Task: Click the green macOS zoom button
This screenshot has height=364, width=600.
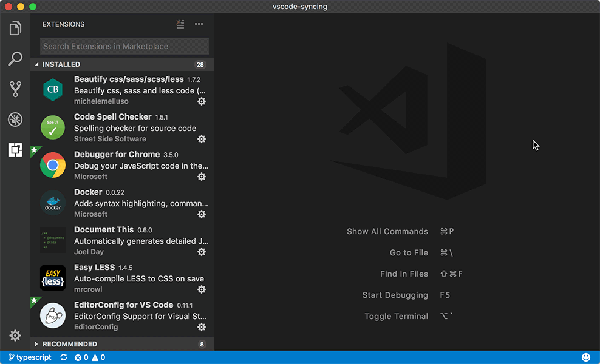Action: (x=33, y=7)
